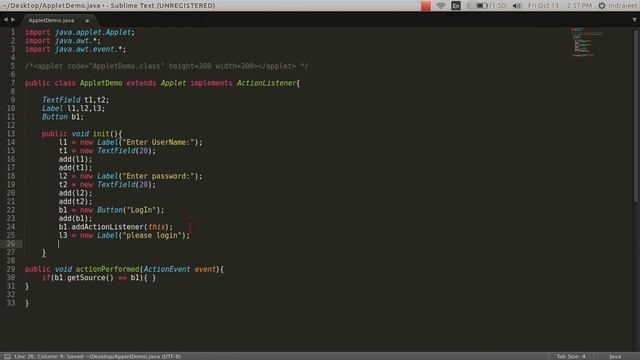
Task: Click 'Button b1;' declaration
Action: tap(62, 117)
